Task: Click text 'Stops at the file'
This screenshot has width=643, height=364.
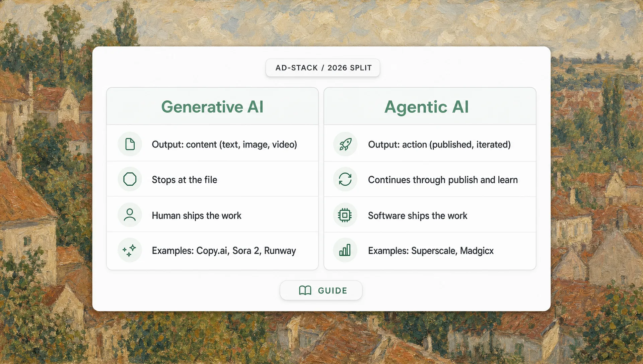Action: point(185,180)
